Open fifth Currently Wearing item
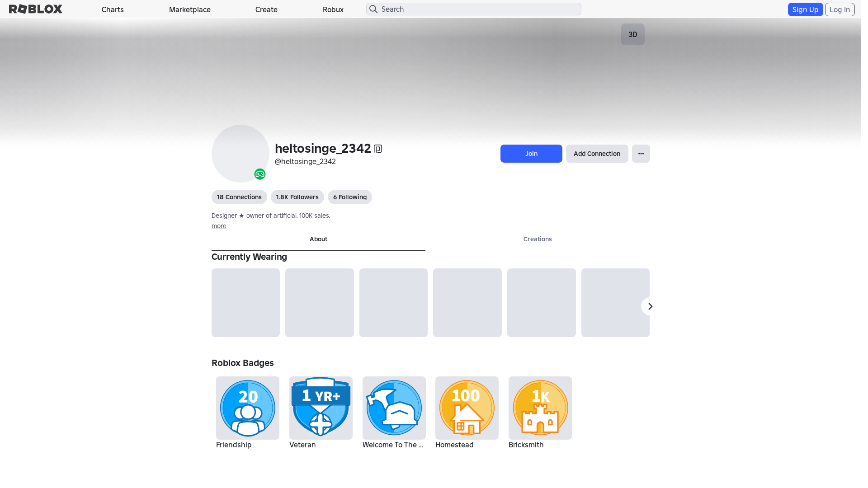 point(542,303)
